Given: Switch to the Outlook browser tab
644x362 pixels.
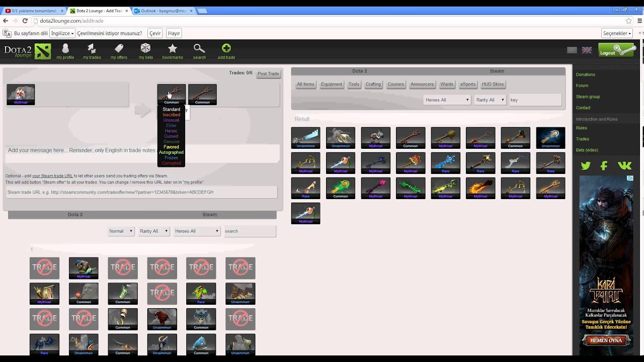Looking at the screenshot, I should pyautogui.click(x=163, y=11).
